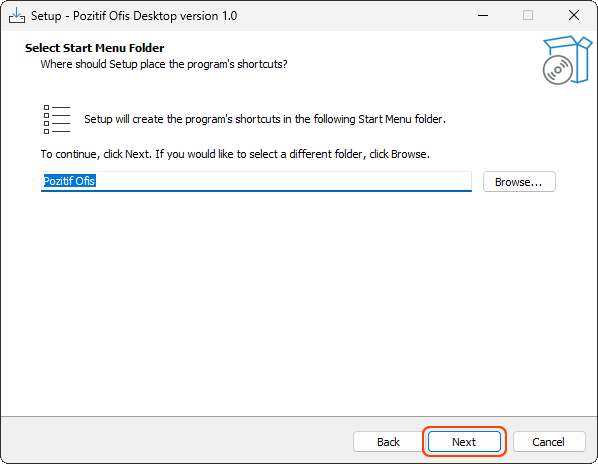Click the gray footer area left of Back

[175, 440]
